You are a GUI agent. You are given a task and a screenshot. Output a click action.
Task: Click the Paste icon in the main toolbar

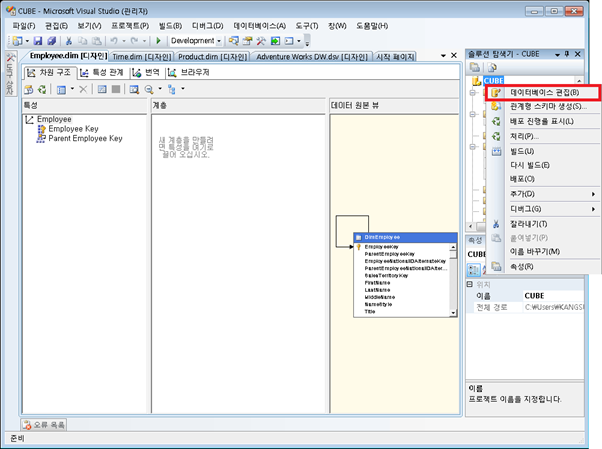97,41
